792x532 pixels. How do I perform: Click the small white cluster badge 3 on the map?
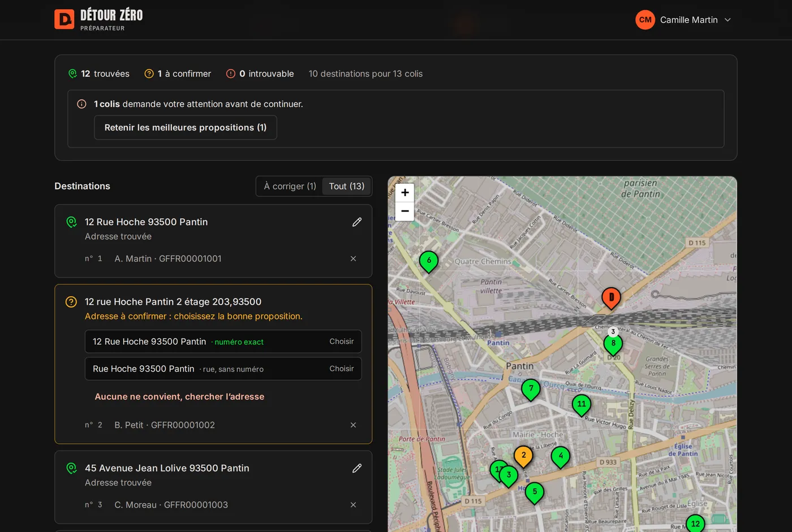[613, 332]
